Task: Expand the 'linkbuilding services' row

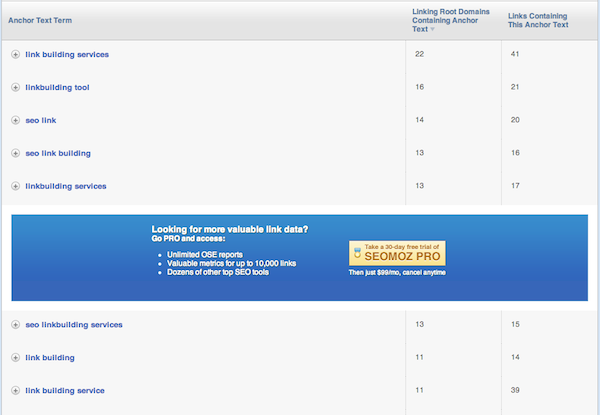Action: point(15,186)
